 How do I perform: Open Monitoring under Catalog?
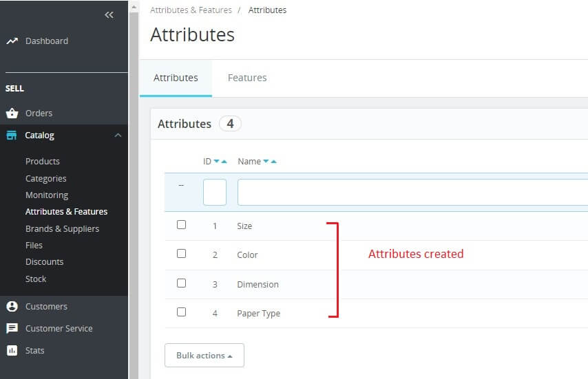tap(47, 195)
